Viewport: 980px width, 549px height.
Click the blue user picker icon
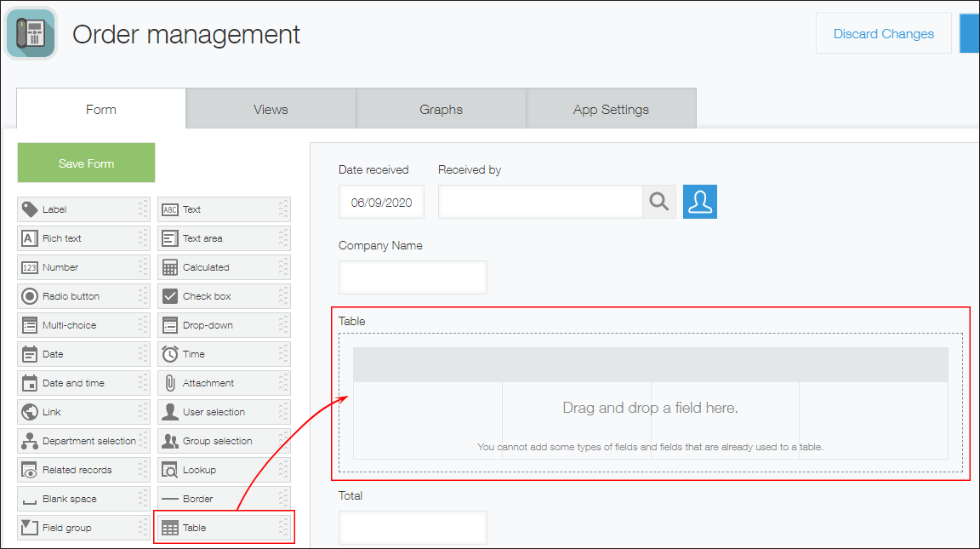point(699,202)
